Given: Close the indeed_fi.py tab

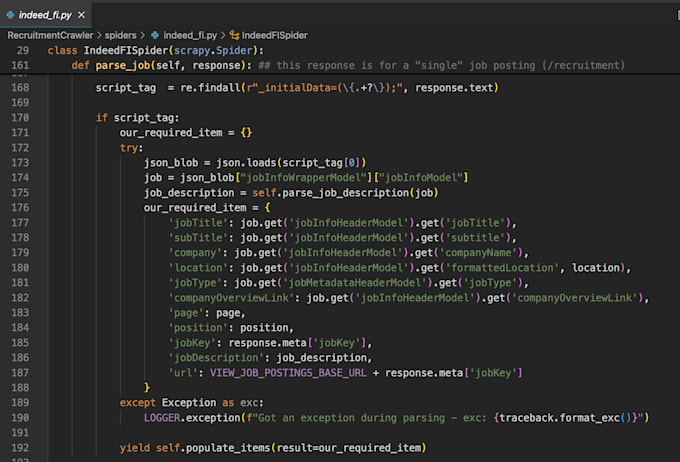Looking at the screenshot, I should [81, 15].
